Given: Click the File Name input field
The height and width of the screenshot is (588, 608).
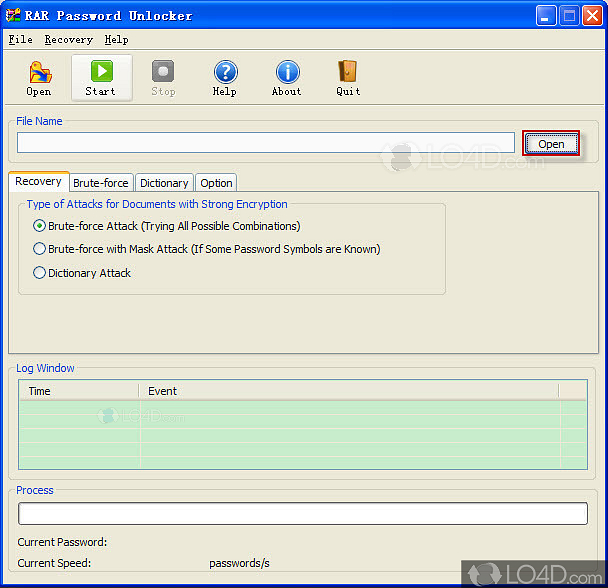Looking at the screenshot, I should [266, 143].
